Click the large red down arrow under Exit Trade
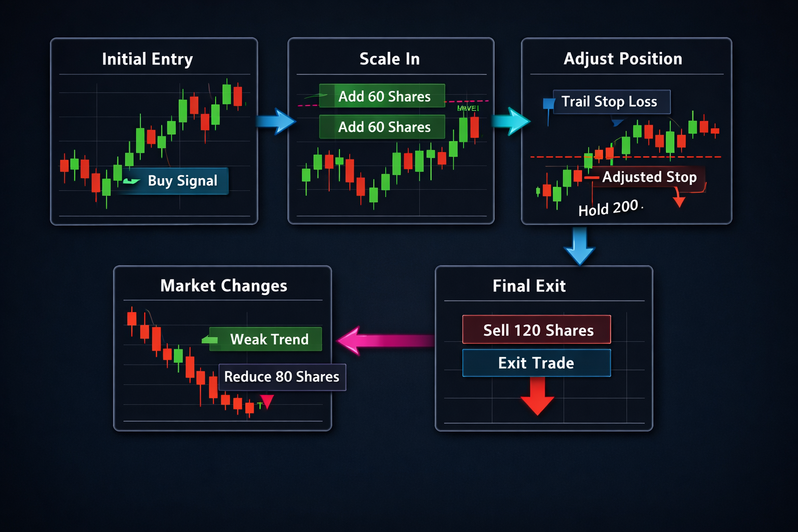The height and width of the screenshot is (532, 798). click(x=537, y=396)
